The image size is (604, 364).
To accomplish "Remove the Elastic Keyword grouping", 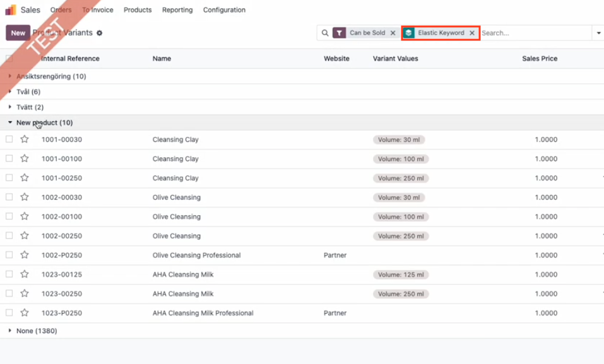I will (471, 33).
